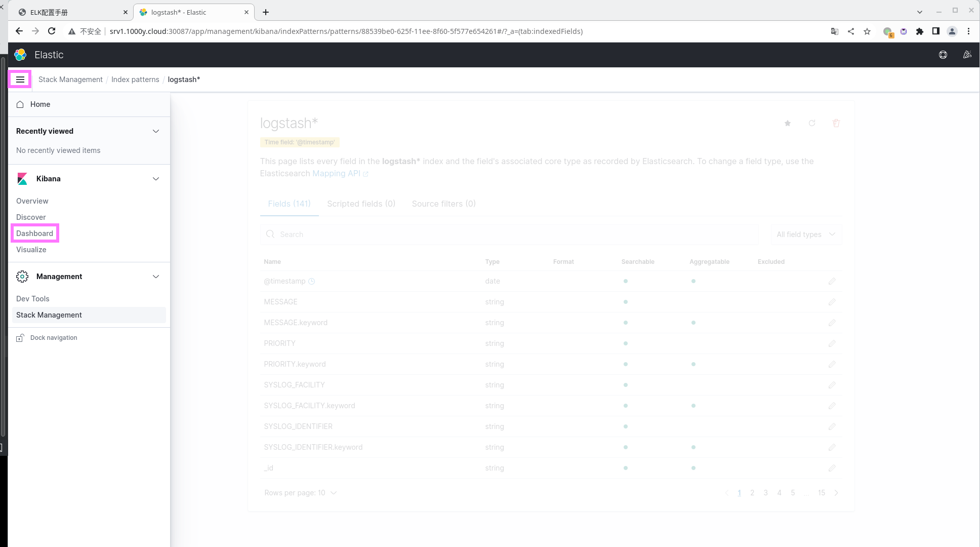Collapse the Kibana section
980x547 pixels.
156,179
